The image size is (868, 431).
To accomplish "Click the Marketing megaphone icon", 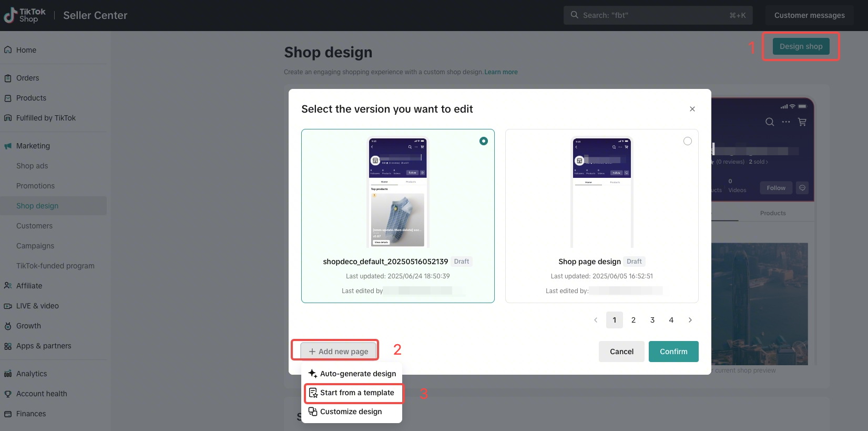I will 8,146.
